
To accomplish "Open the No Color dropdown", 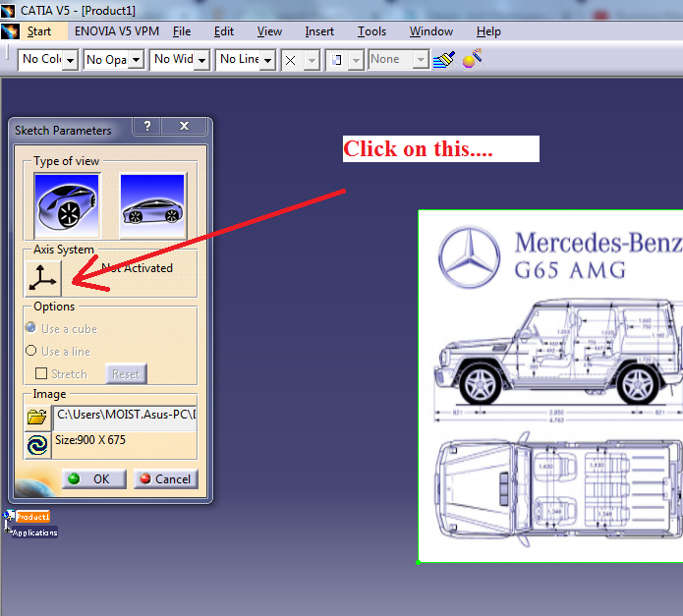I will (70, 60).
